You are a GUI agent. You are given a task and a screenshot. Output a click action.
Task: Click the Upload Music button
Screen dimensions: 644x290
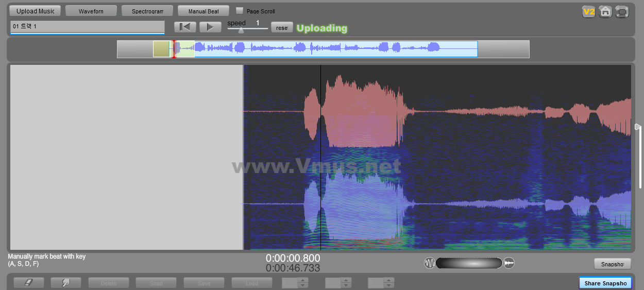36,11
